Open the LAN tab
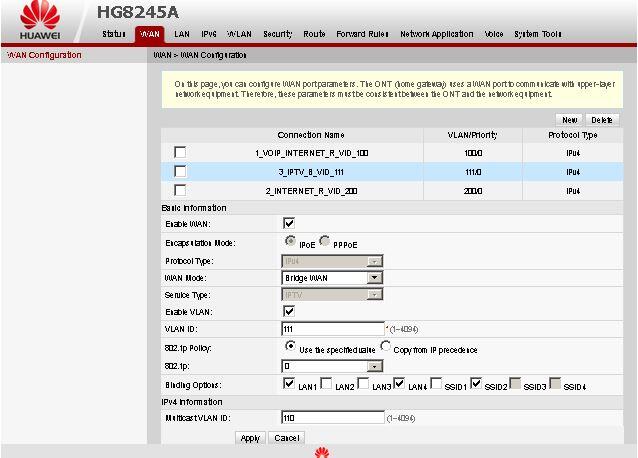Image resolution: width=638 pixels, height=458 pixels. [182, 34]
